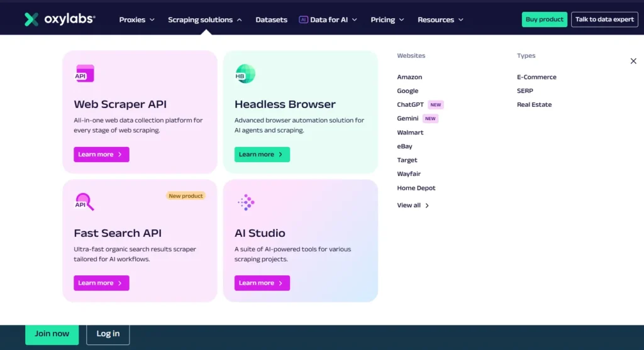644x350 pixels.
Task: Go to the Datasets page
Action: point(271,19)
